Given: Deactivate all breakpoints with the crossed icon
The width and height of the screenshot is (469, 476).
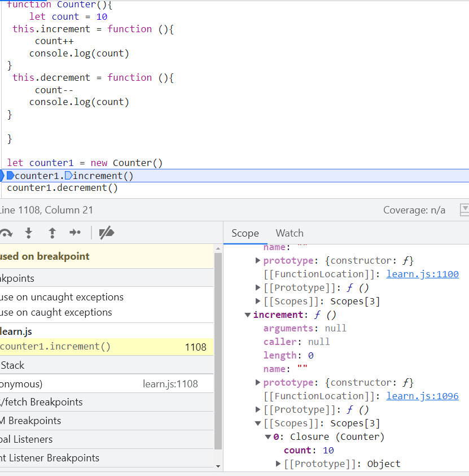Looking at the screenshot, I should point(107,233).
